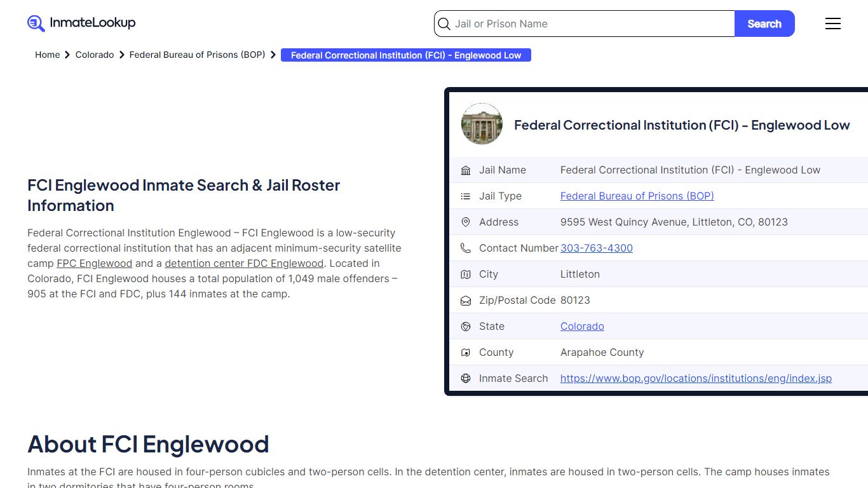
Task: Click the Zip/Postal Code envelope icon
Action: 466,301
